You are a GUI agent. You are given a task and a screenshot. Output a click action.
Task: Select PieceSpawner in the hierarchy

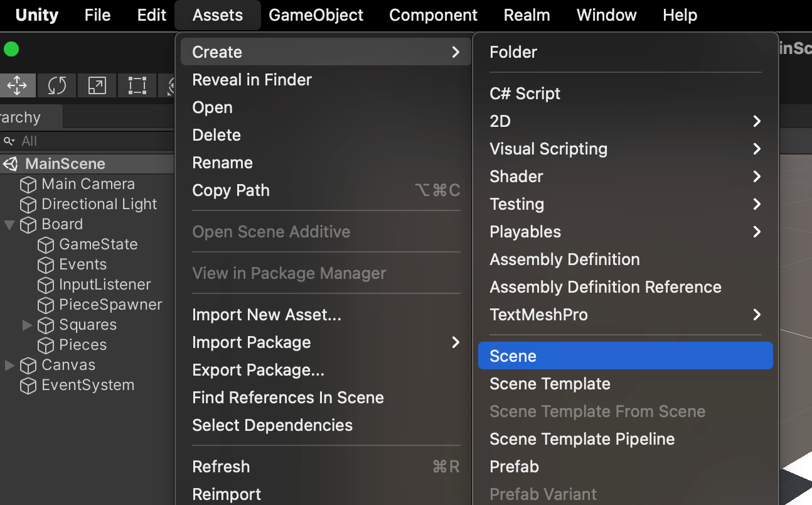(x=110, y=305)
